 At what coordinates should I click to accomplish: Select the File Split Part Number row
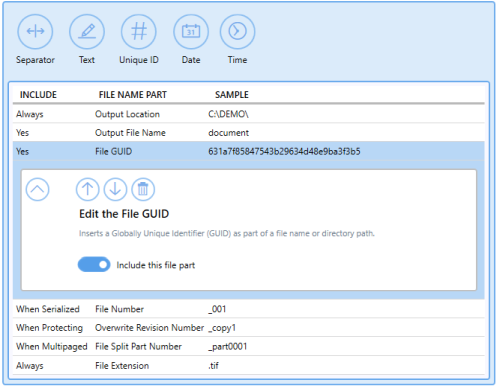249,347
